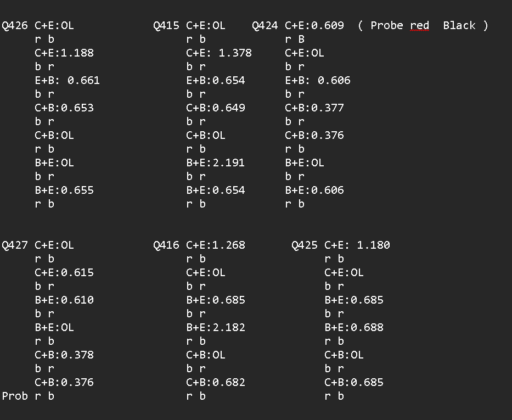
Task: Click the Q415 transistor label
Action: coord(166,25)
